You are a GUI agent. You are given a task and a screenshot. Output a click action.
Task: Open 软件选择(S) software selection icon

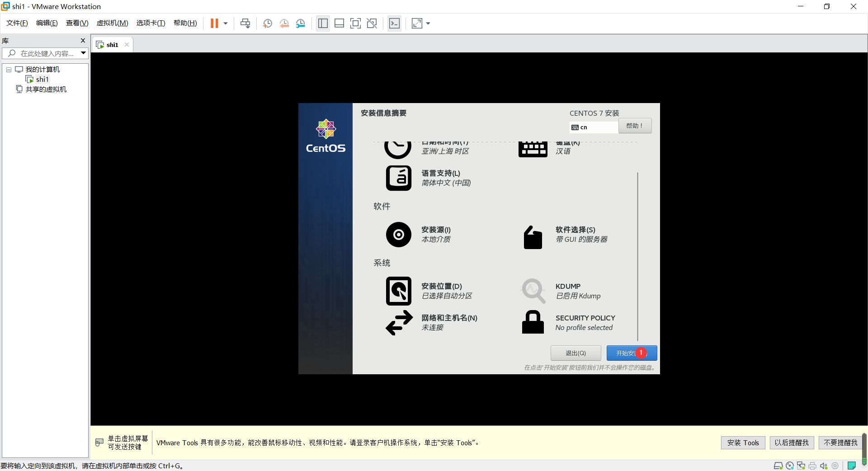533,237
